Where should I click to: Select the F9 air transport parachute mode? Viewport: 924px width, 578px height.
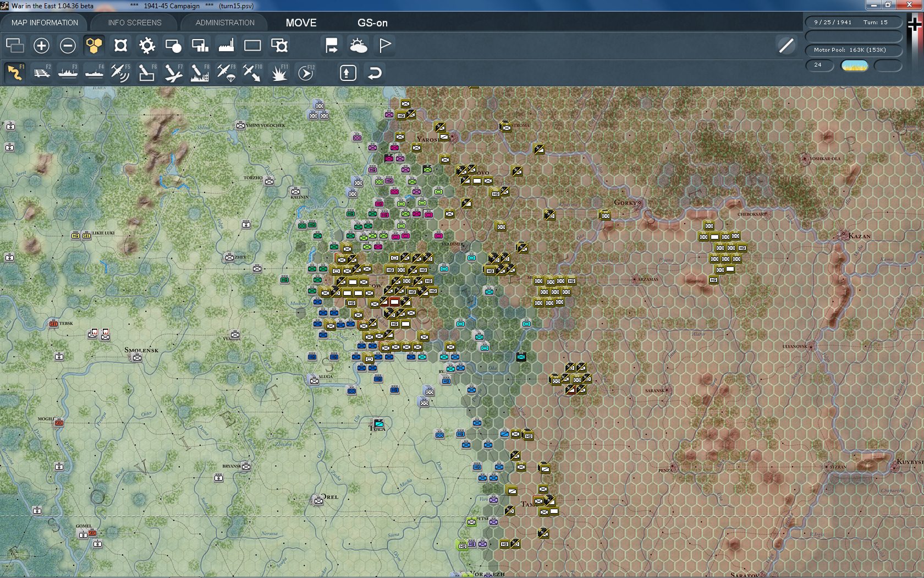point(226,73)
